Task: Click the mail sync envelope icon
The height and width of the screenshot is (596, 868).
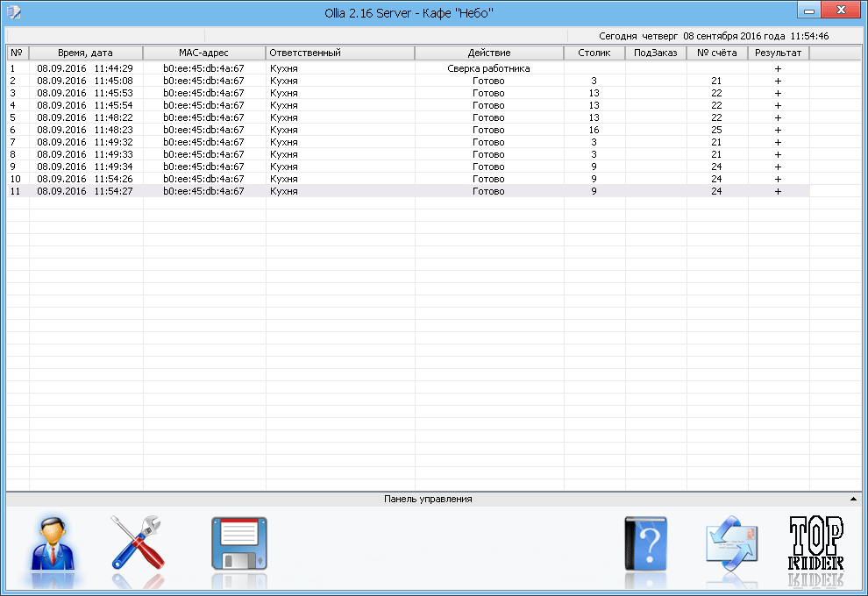Action: [732, 543]
